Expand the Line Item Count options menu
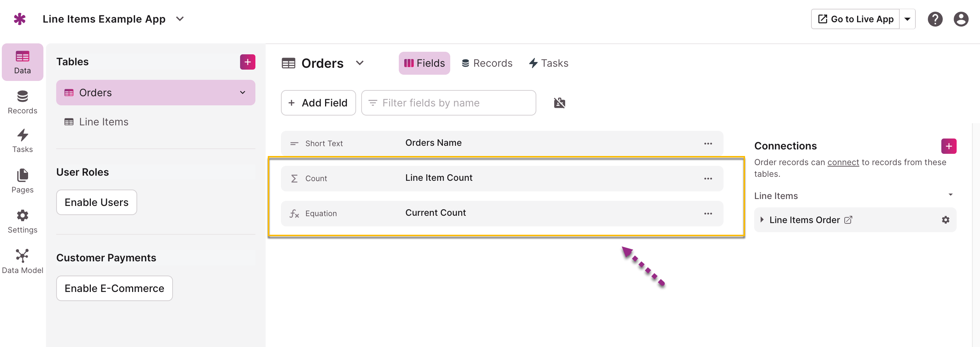This screenshot has width=980, height=347. (707, 178)
